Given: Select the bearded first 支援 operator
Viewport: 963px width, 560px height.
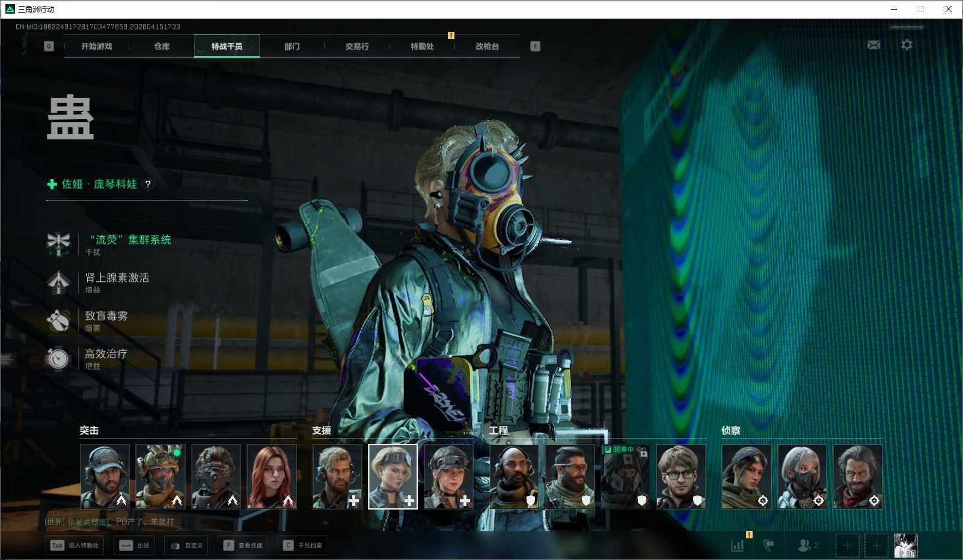Looking at the screenshot, I should click(337, 476).
